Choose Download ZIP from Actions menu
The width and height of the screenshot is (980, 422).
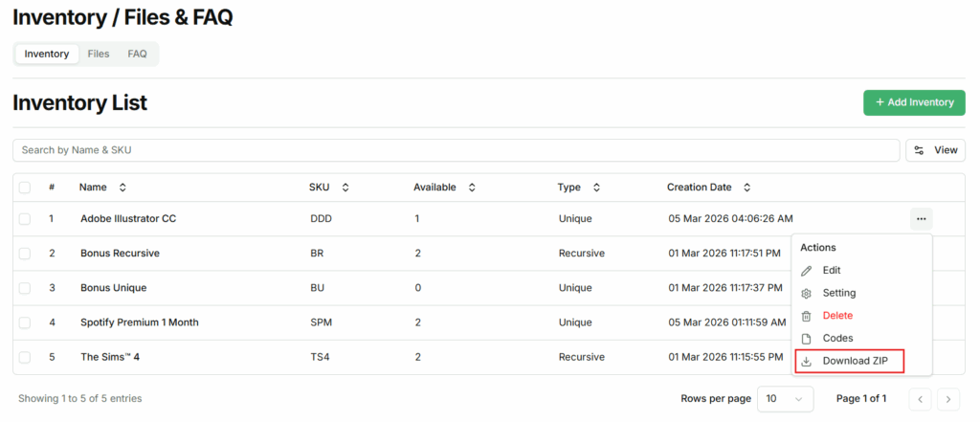(856, 362)
